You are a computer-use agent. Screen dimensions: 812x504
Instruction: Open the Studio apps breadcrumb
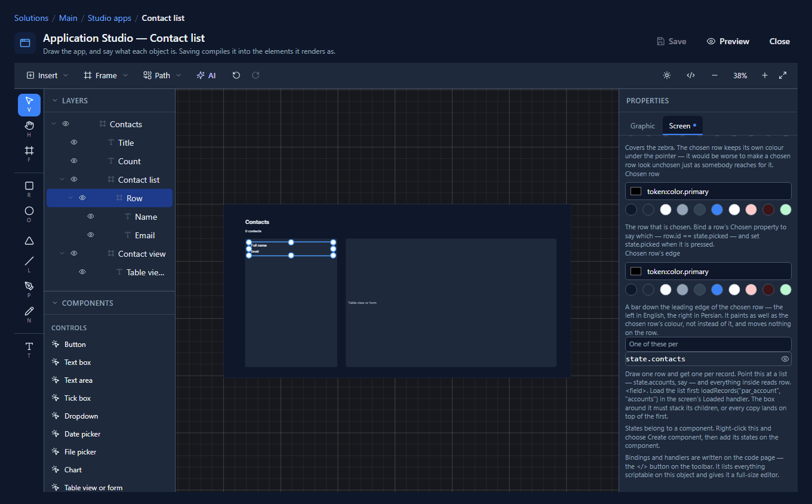[x=109, y=19]
